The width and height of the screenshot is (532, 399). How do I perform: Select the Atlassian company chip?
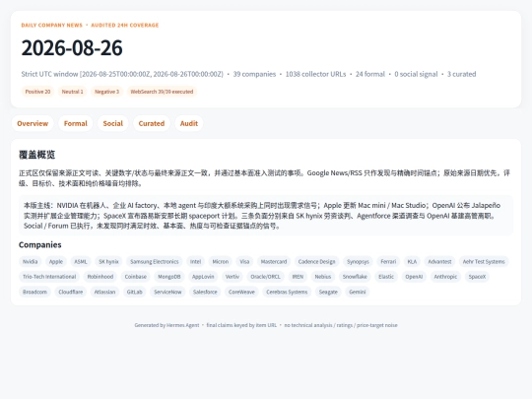pos(104,293)
